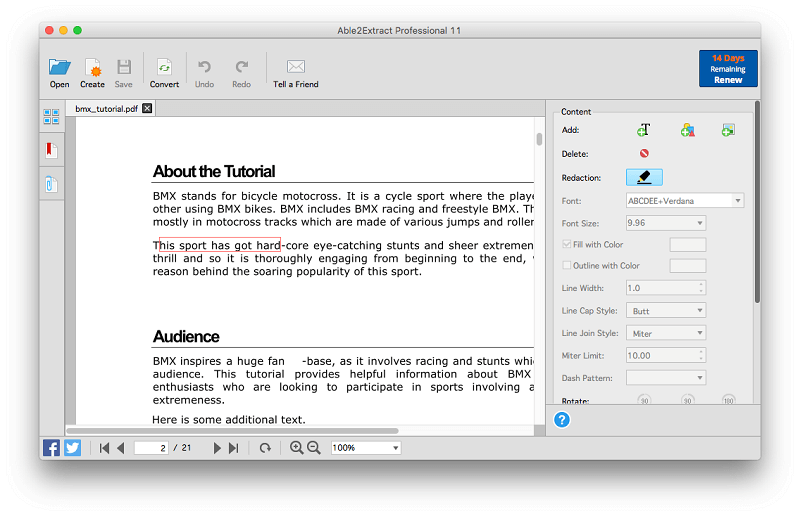Open the Dash Pattern dropdown
Viewport: 800px width, 516px height.
666,378
